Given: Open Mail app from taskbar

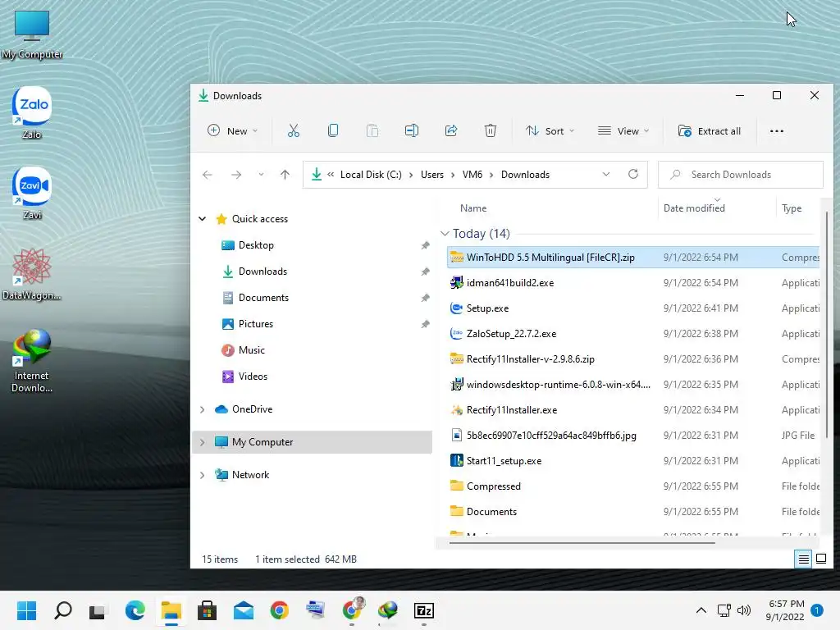Looking at the screenshot, I should (x=243, y=610).
